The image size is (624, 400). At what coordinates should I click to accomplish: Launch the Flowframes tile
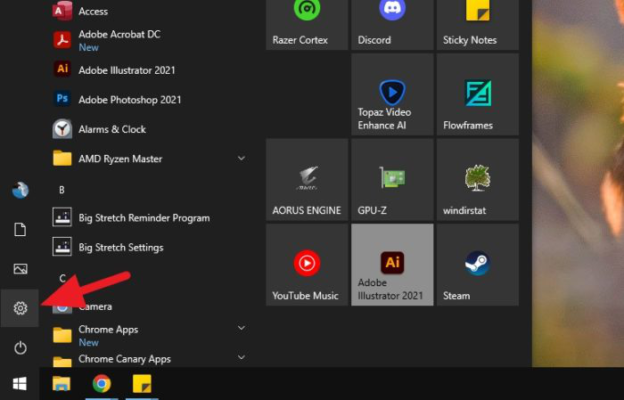(x=478, y=94)
